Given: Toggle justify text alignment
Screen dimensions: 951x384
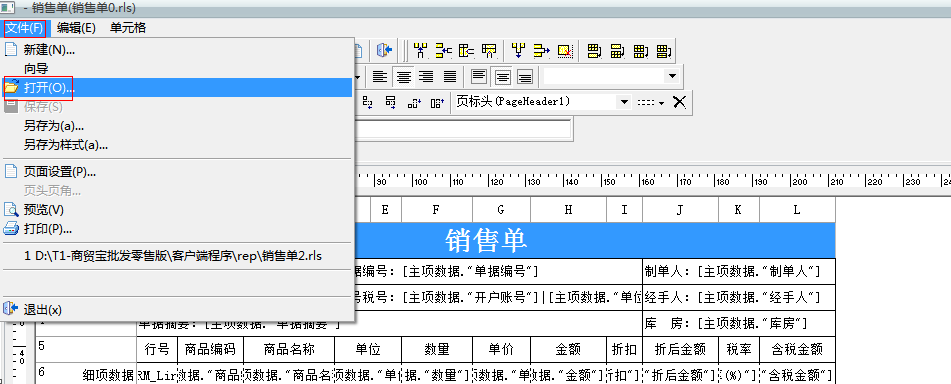Looking at the screenshot, I should pos(449,76).
